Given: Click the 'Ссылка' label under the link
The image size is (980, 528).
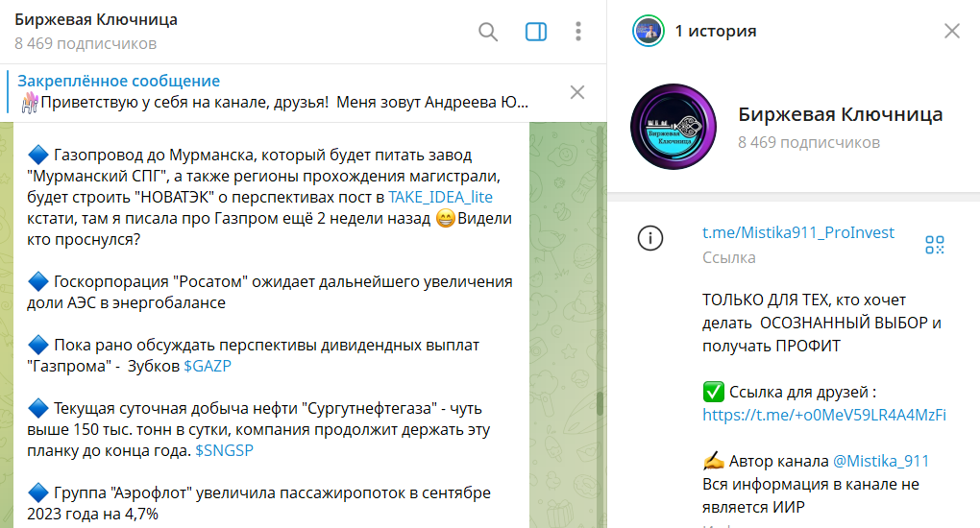Looking at the screenshot, I should click(x=728, y=257).
